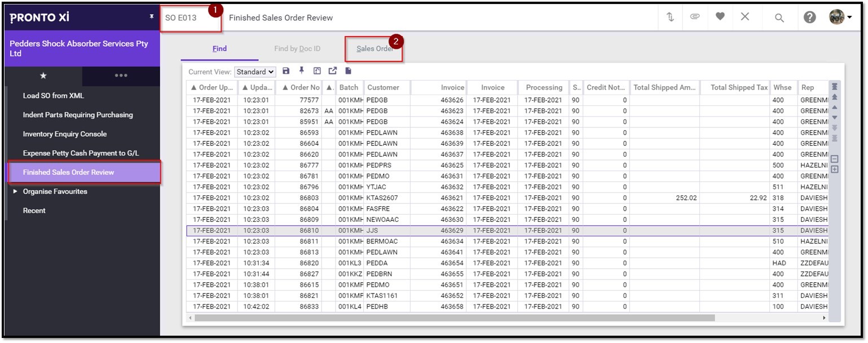This screenshot has height=343, width=868.
Task: Jump to last record with bottom arrow
Action: [x=835, y=139]
